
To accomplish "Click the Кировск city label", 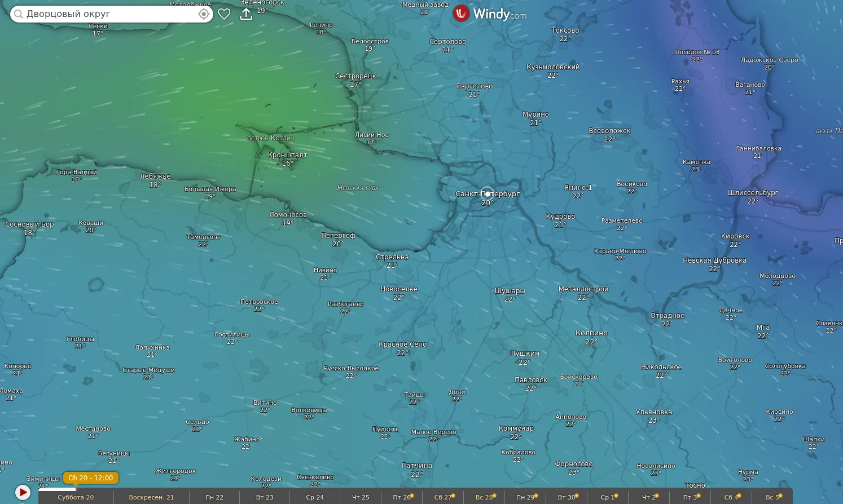I will coord(735,236).
